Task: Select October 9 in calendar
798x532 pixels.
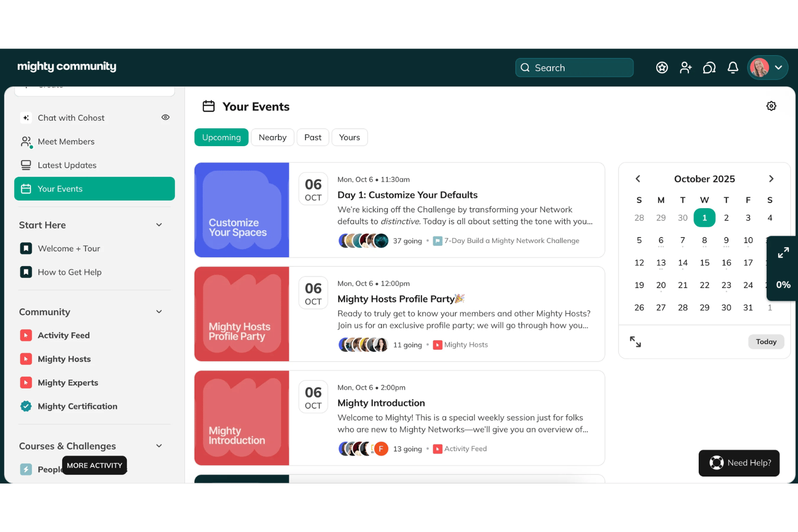Action: [x=726, y=240]
